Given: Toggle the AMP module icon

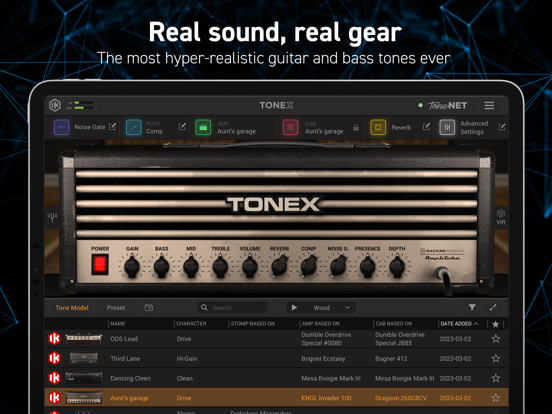Looking at the screenshot, I should pyautogui.click(x=203, y=127).
